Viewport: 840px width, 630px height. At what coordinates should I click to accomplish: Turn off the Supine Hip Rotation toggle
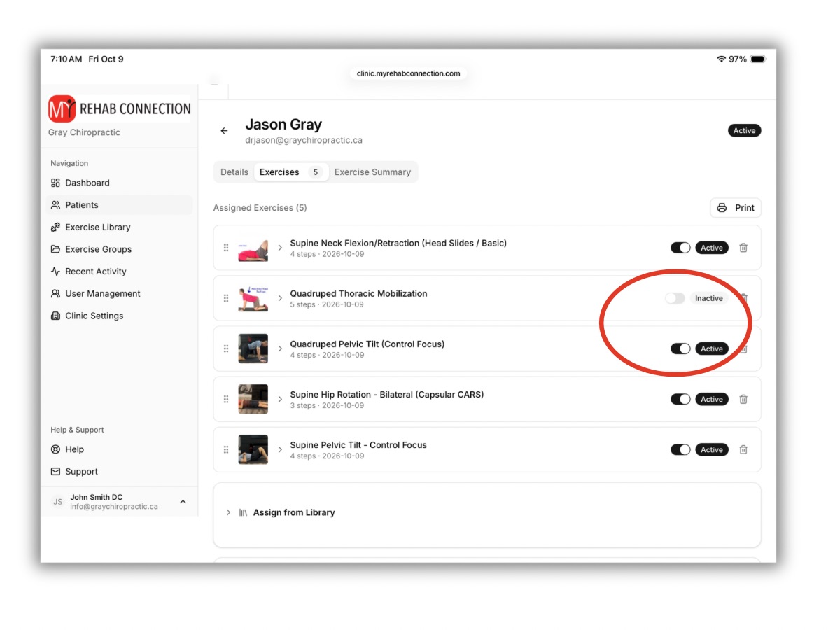(x=680, y=399)
